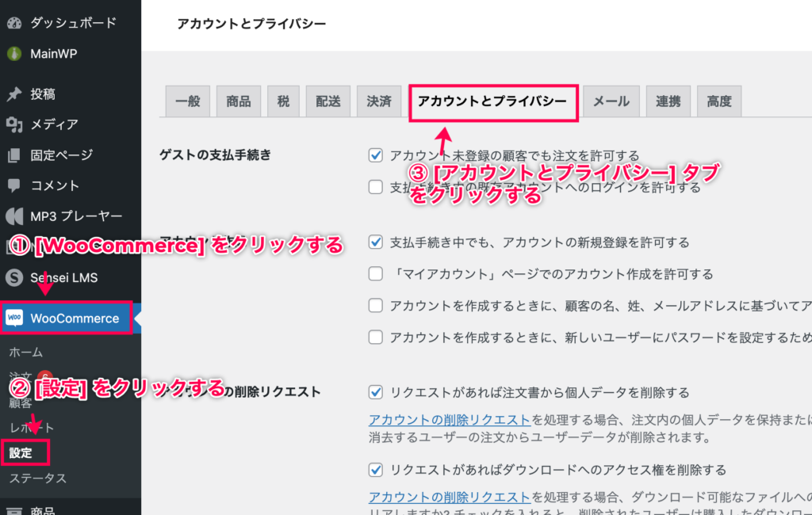This screenshot has width=812, height=515.
Task: Click the Comments speech bubble icon
Action: (14, 185)
